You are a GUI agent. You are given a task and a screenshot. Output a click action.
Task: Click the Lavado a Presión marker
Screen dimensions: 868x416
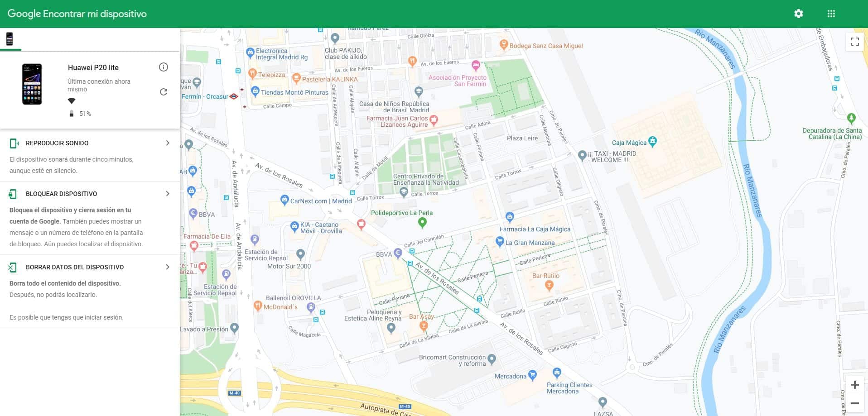pyautogui.click(x=234, y=327)
